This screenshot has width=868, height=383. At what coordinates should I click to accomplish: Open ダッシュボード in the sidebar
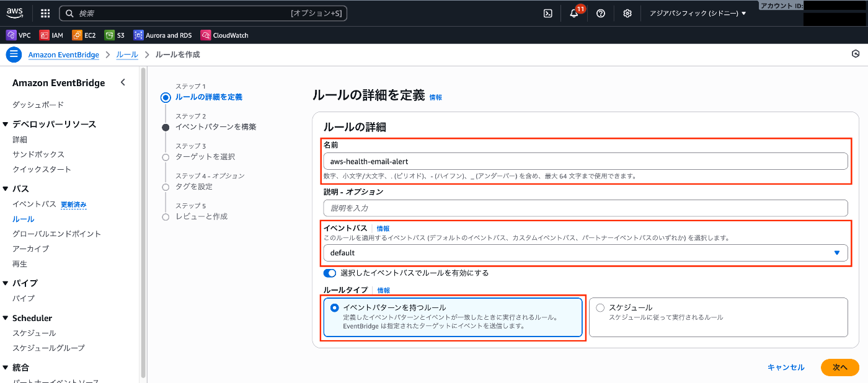(38, 105)
